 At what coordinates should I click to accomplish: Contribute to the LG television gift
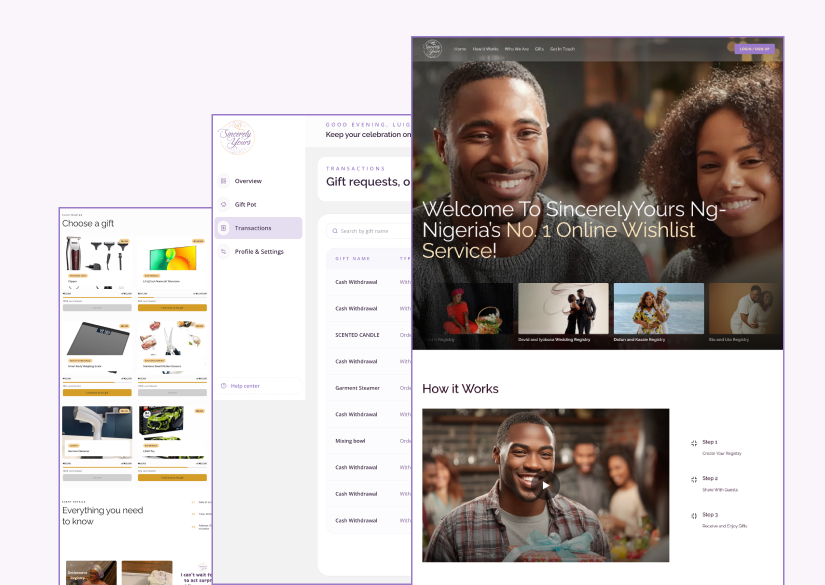click(172, 308)
